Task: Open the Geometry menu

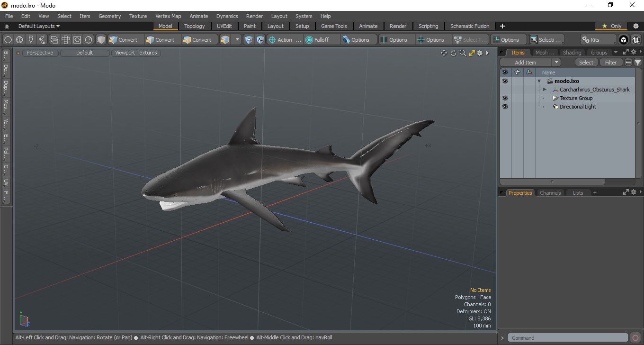Action: click(x=110, y=16)
